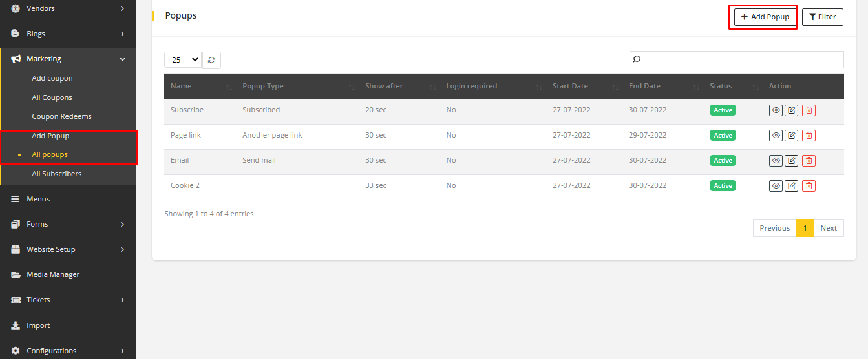Open Add Popup in sidebar
868x359 pixels.
50,136
